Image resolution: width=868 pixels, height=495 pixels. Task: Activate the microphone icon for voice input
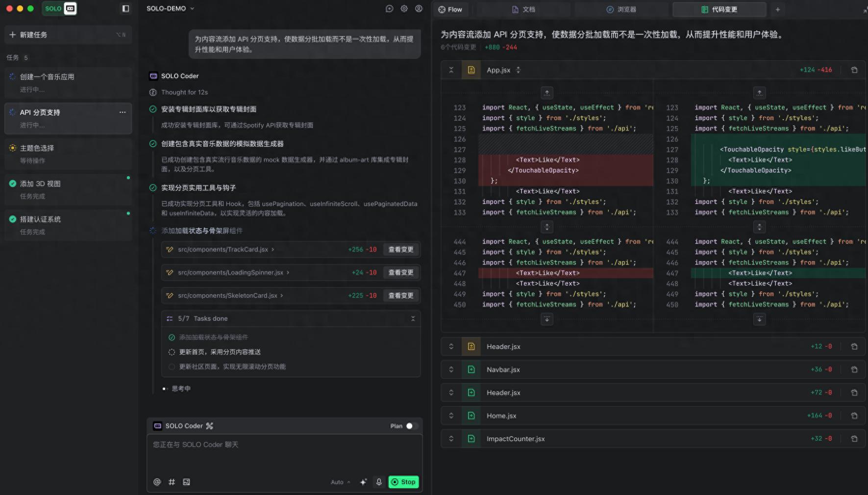tap(379, 482)
